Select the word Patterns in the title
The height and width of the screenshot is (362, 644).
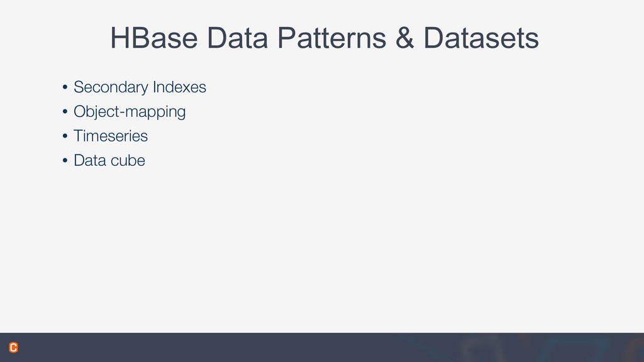(x=332, y=38)
